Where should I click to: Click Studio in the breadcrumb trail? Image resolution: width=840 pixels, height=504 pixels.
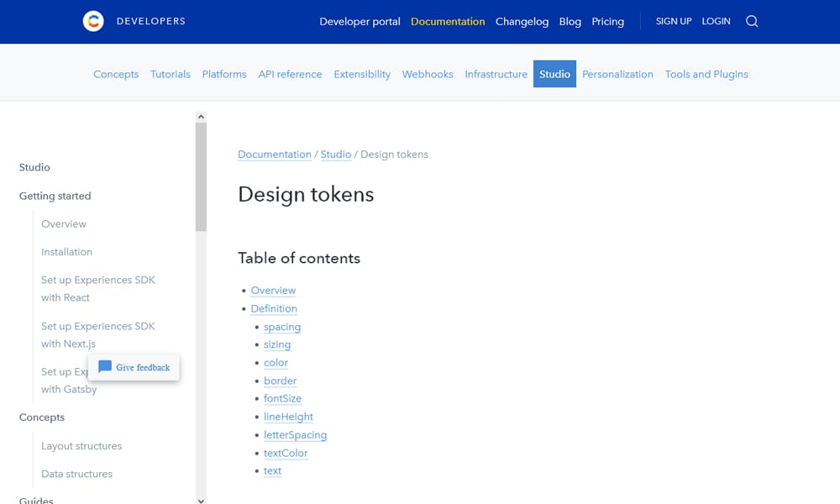pyautogui.click(x=335, y=154)
